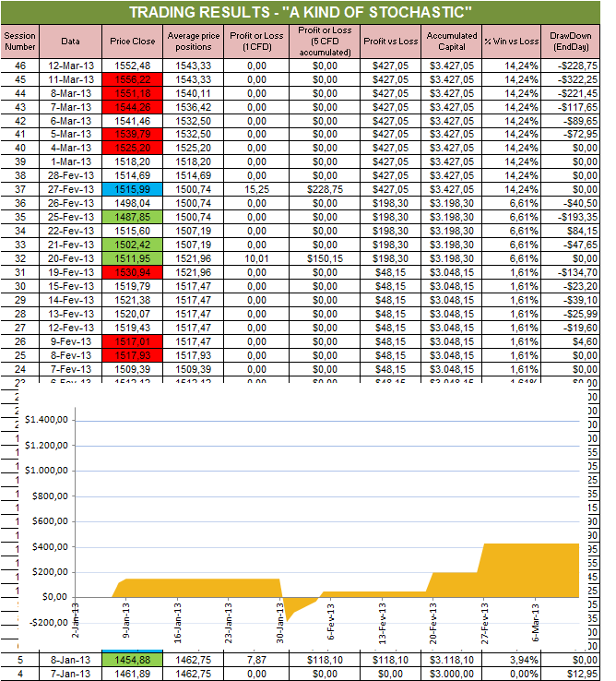Screen dimensions: 616x681
Task: Select the drawdown cell '$84,15'
Action: click(571, 231)
